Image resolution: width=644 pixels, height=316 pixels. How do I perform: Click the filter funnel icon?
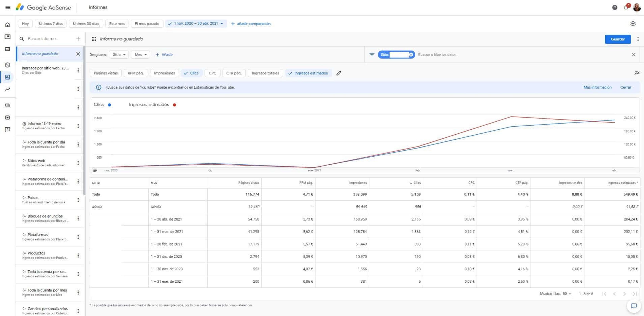click(x=372, y=54)
